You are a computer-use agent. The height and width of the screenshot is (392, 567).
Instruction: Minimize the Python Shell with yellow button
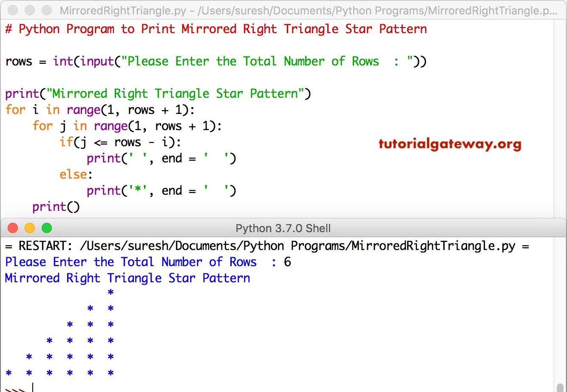coord(30,228)
